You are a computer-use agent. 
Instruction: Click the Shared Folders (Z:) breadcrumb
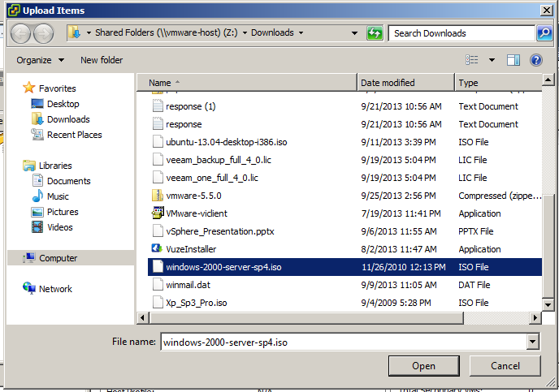[166, 32]
